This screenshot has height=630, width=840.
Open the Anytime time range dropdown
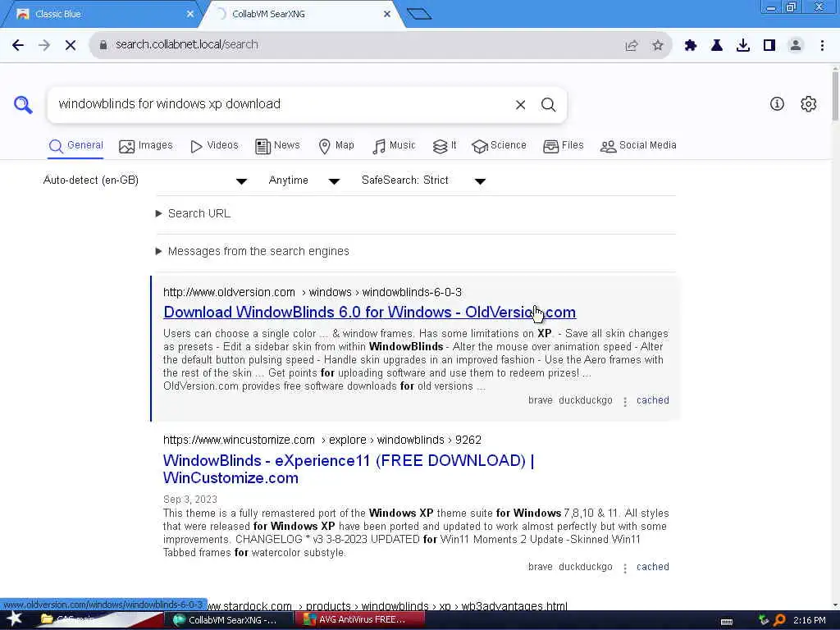coord(304,180)
